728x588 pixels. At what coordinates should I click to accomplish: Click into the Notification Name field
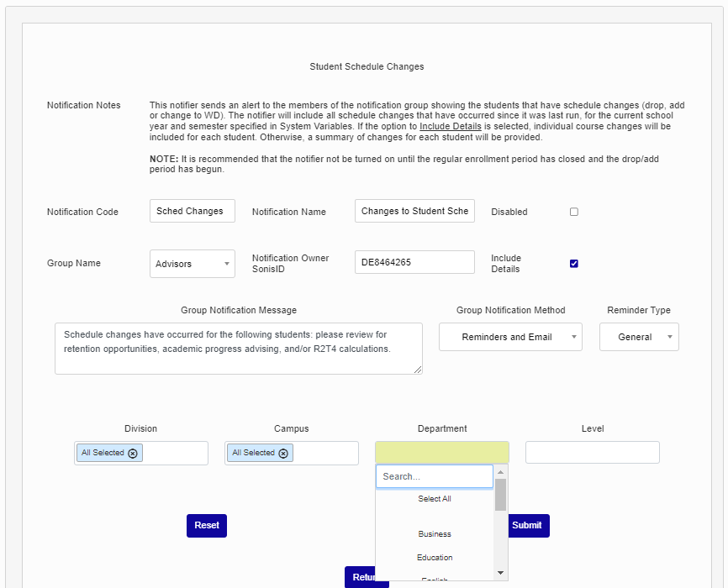point(414,212)
